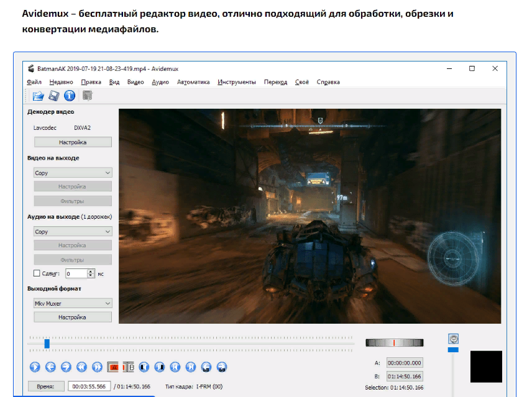This screenshot has height=397, width=532.
Task: Click the Тип кадра: I-FRM (00) text
Action: click(x=194, y=386)
